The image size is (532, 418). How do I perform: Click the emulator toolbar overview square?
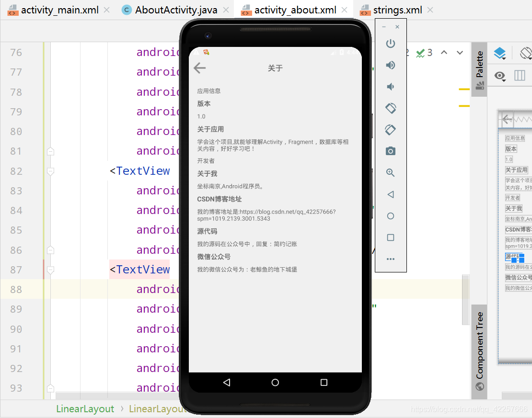(x=391, y=237)
